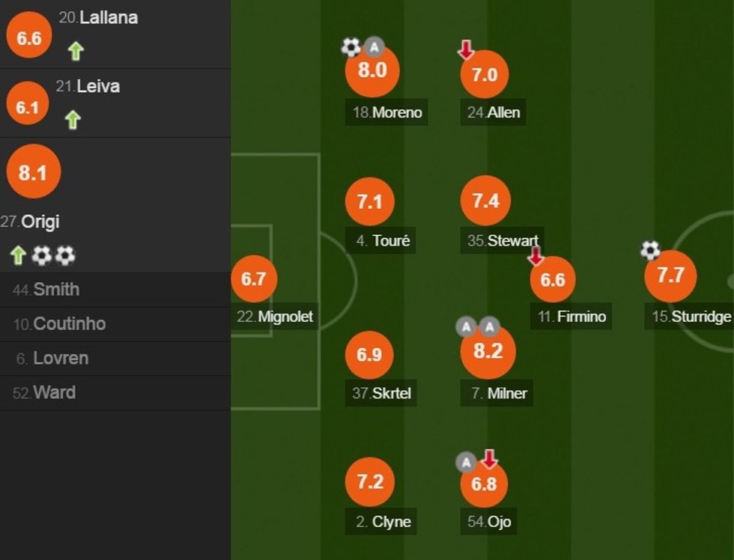Open the Skrtel player name label

pos(382,393)
